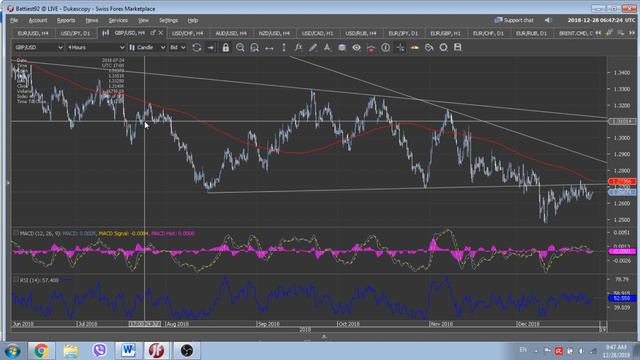Click the tab scroll right arrows icon
Image resolution: width=640 pixels, height=360 pixels.
tap(632, 33)
